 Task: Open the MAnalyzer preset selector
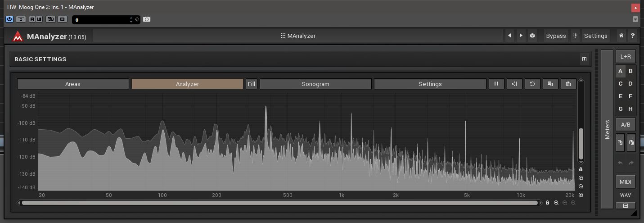298,36
